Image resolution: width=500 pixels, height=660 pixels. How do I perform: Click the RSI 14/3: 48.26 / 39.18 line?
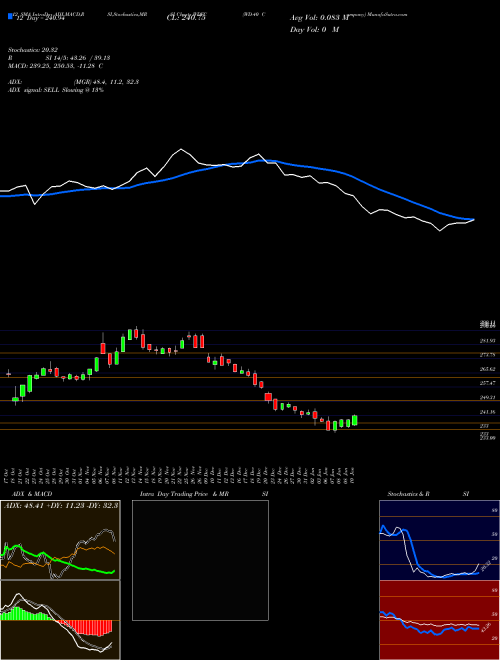coord(59,58)
